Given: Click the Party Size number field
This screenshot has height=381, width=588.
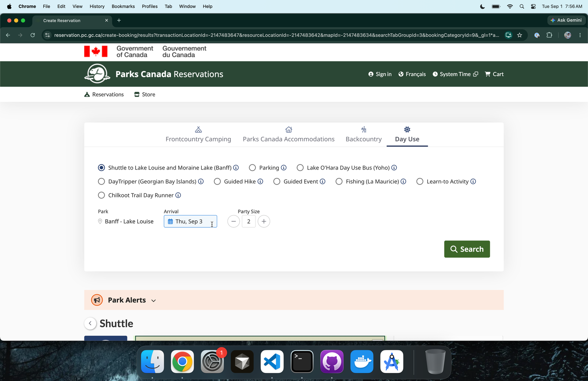Looking at the screenshot, I should 249,221.
